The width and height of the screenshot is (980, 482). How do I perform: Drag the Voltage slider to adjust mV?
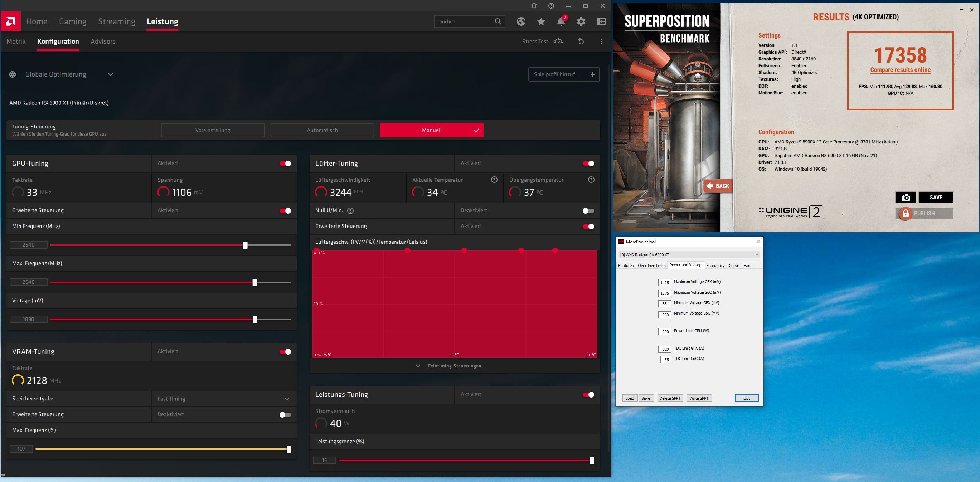[x=255, y=319]
